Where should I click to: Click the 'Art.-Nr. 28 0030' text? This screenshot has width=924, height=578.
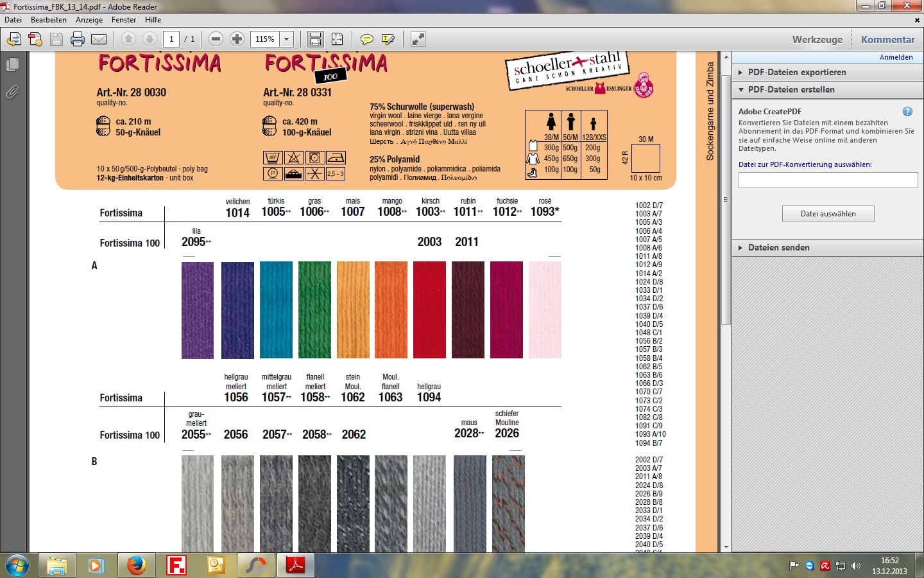tap(132, 92)
